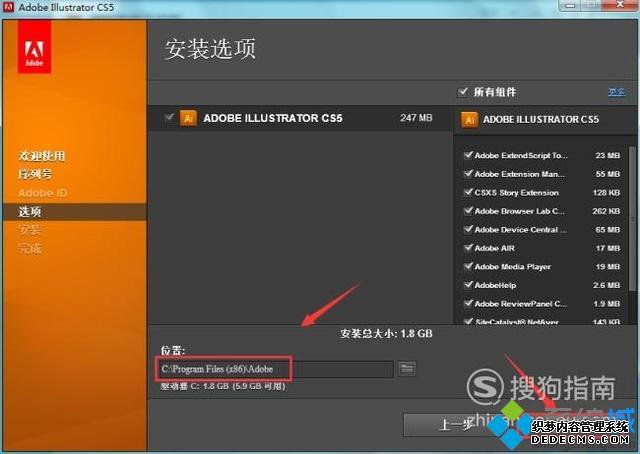Select the 安装 step in sidebar
Viewport: 640px width, 454px height.
point(29,230)
